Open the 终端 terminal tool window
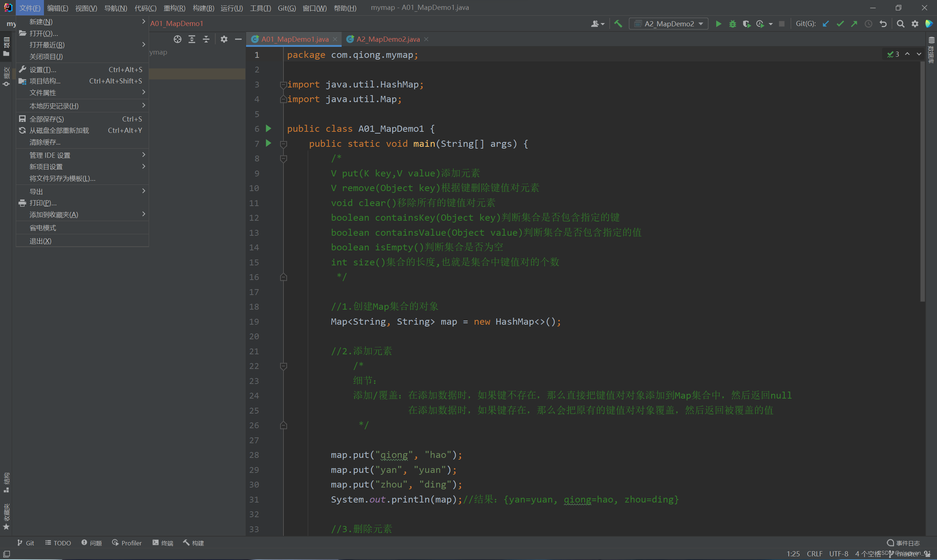 (163, 543)
